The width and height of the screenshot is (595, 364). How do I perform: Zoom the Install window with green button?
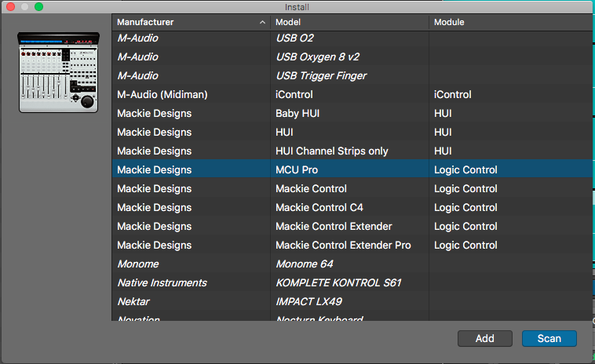pos(38,7)
